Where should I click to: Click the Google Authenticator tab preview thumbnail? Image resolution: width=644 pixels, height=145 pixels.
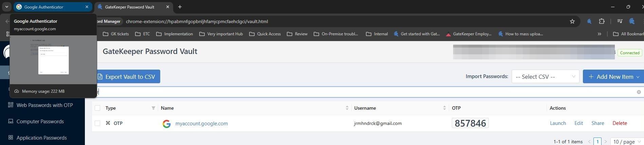(x=53, y=60)
